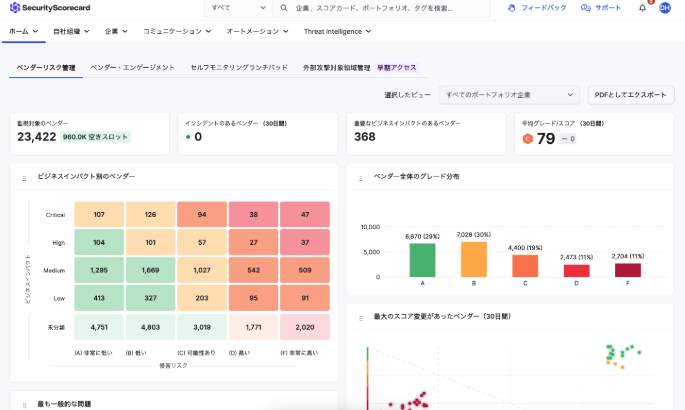Viewport: 685px width, 410px height.
Task: Click the feedback hand icon
Action: click(512, 8)
